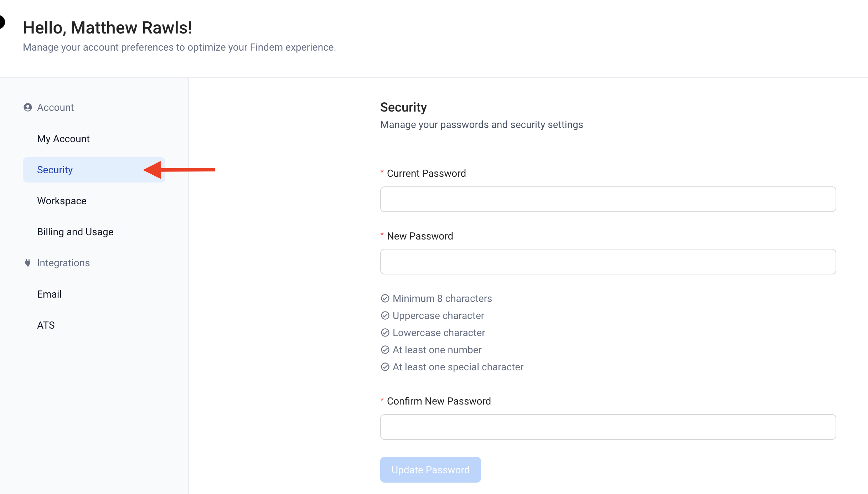Screen dimensions: 868x494
Task: Click the Uppercase character check icon
Action: click(385, 315)
